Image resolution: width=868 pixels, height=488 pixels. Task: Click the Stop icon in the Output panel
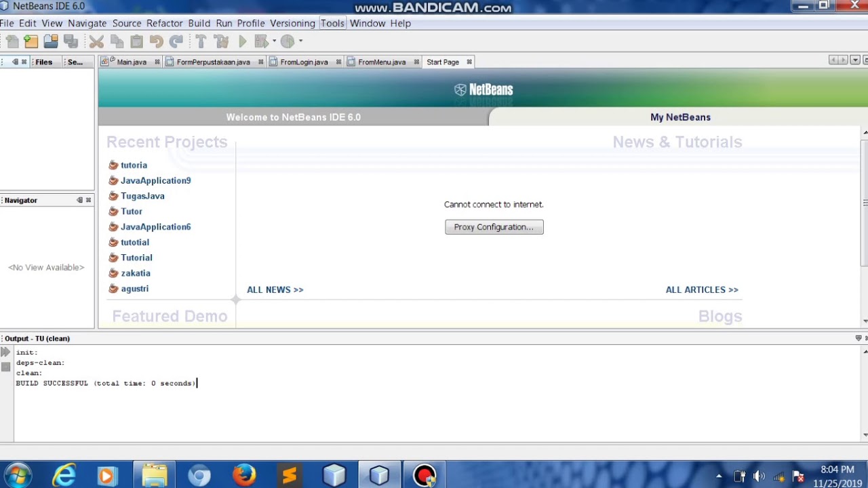5,367
